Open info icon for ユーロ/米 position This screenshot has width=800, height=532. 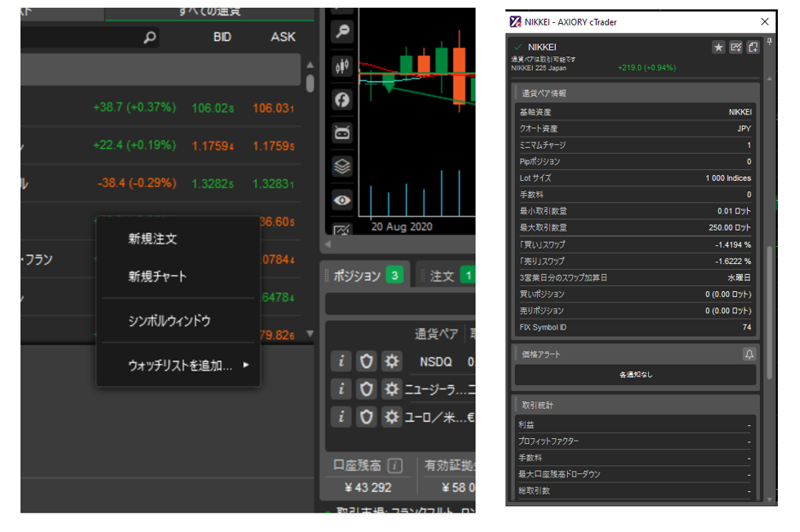pos(342,417)
